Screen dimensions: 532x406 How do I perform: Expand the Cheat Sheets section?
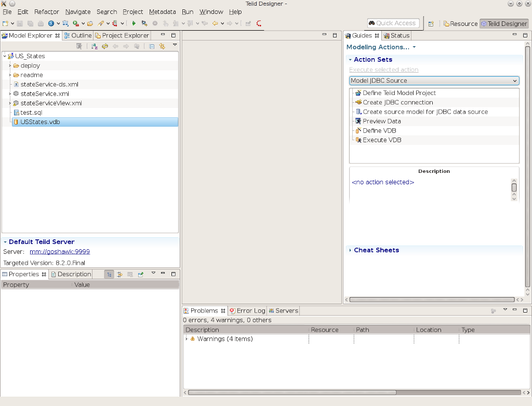376,250
